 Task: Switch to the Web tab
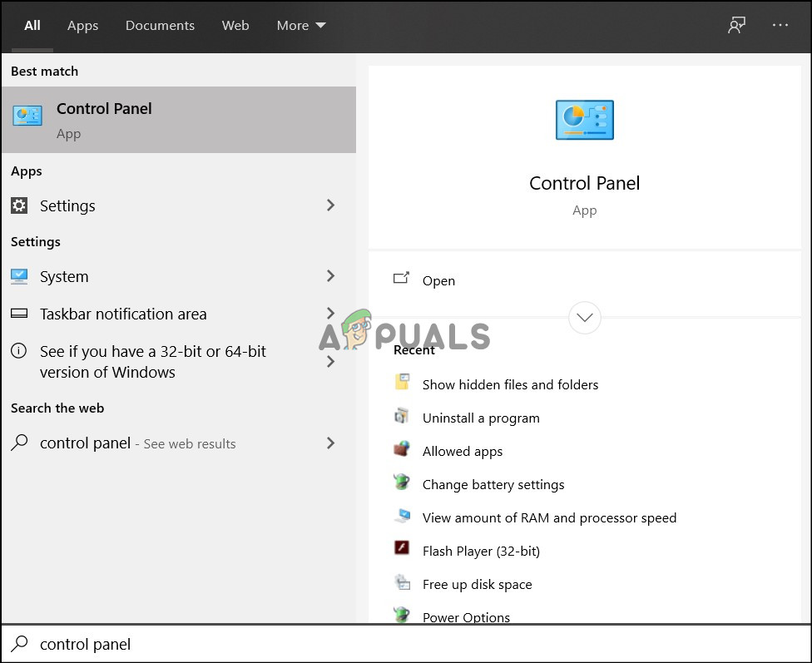(x=235, y=26)
